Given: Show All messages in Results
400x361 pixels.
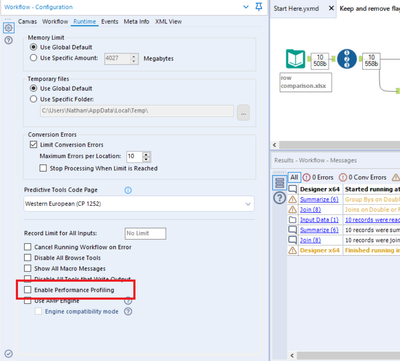Looking at the screenshot, I should [294, 177].
